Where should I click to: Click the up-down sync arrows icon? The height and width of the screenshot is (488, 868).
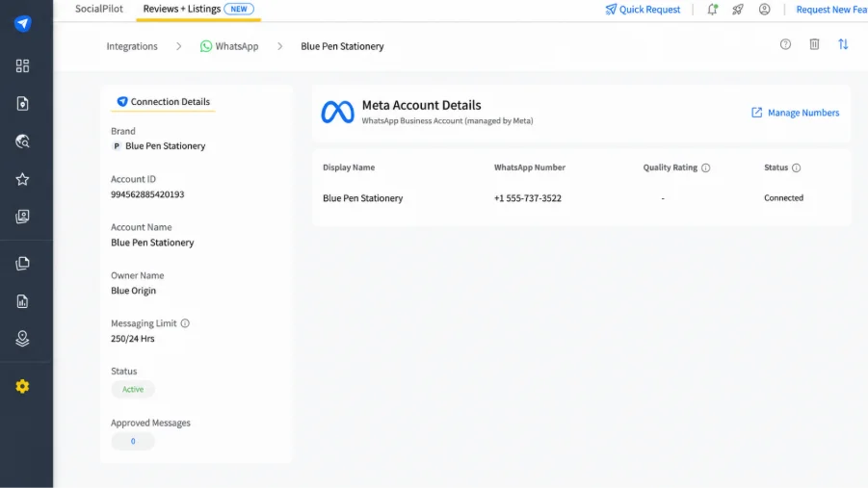[x=843, y=44]
